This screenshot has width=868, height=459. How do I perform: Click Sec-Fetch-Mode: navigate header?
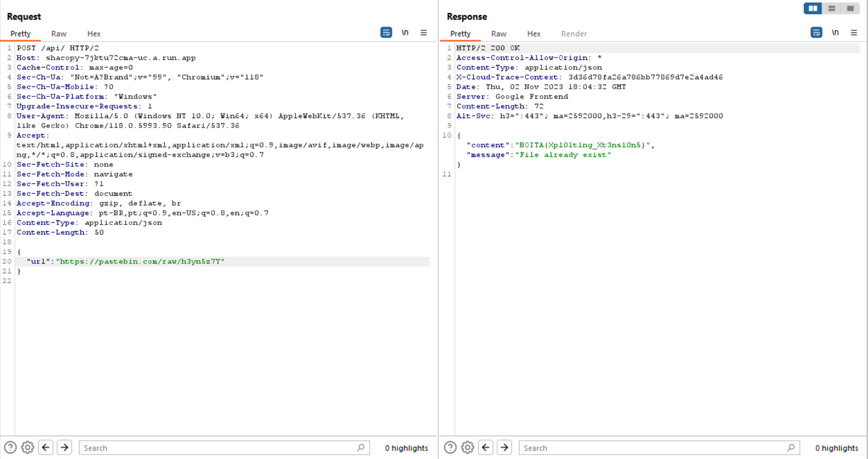[x=74, y=174]
